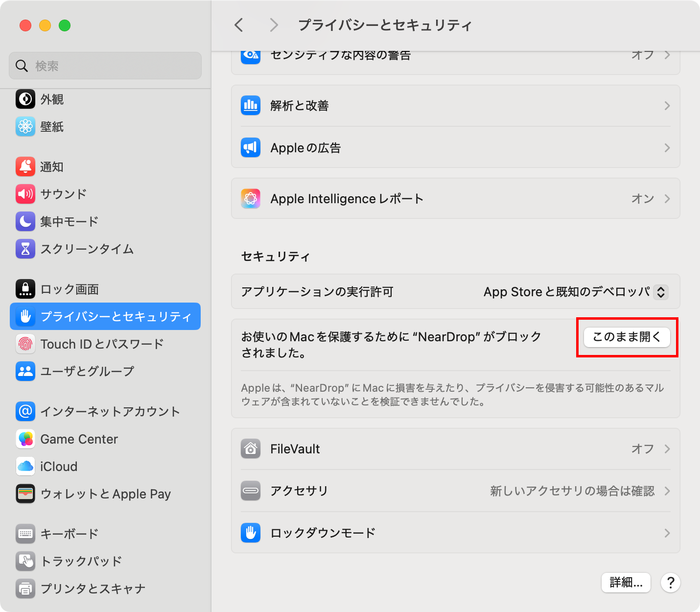Click the プライバシーとセキュリティ hand icon in sidebar
This screenshot has width=700, height=612.
coord(25,316)
